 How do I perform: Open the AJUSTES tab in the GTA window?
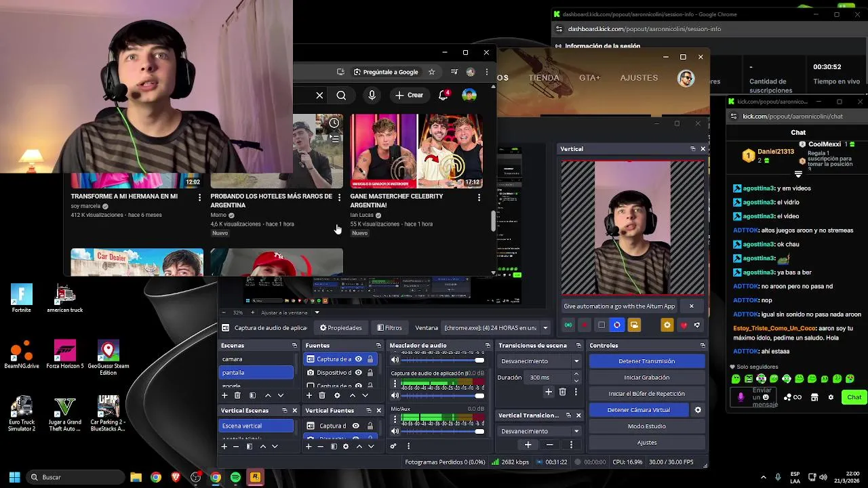[639, 78]
